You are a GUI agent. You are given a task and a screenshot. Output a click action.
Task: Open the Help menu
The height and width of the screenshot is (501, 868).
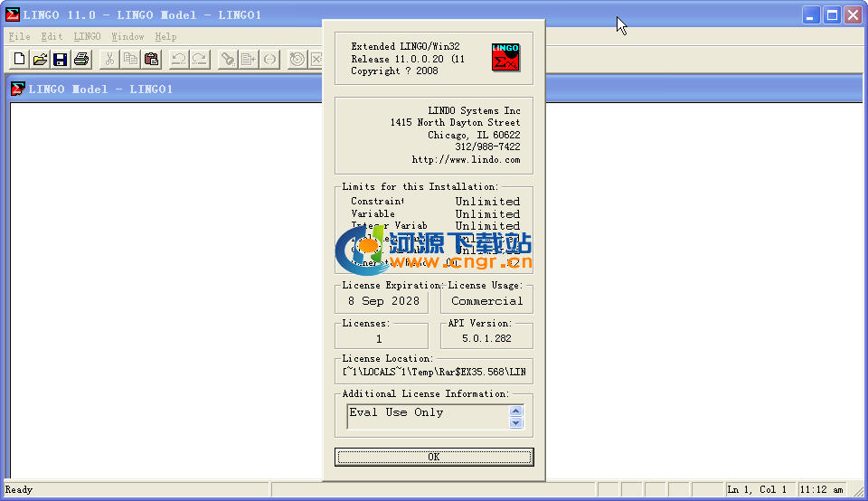(x=165, y=37)
